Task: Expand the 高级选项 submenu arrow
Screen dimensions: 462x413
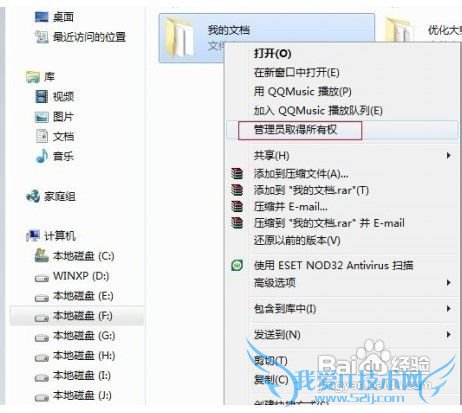Action: (449, 283)
